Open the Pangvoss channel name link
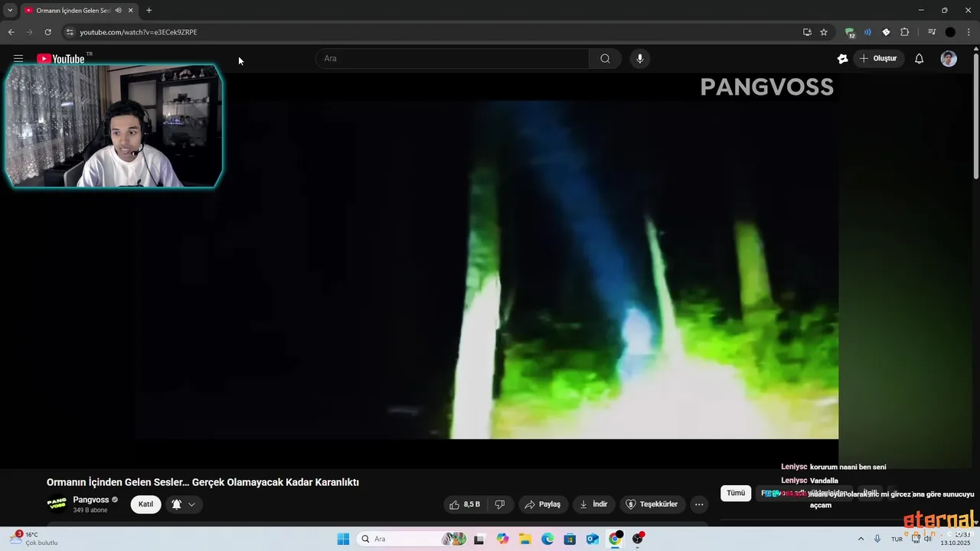 pos(91,500)
